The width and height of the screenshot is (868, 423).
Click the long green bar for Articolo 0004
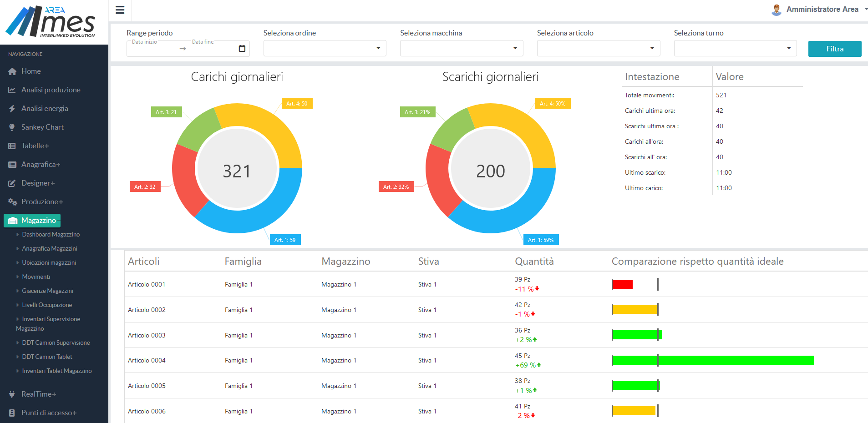(713, 360)
